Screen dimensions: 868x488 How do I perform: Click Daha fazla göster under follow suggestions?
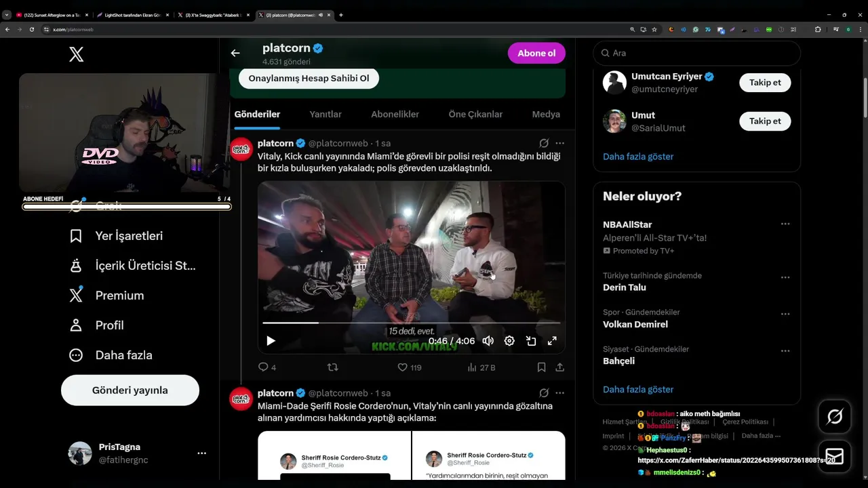638,157
